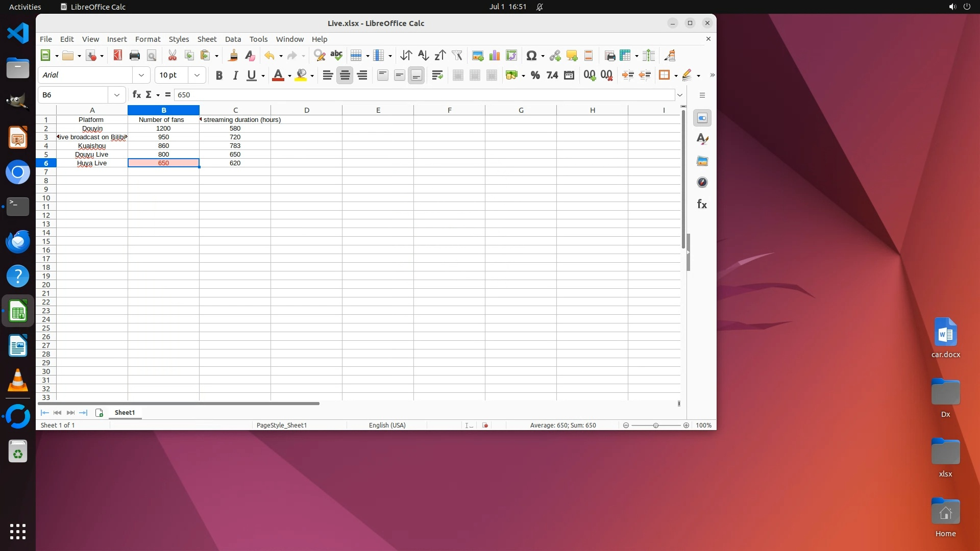Select the Sheet1 tab
This screenshot has width=980, height=551.
click(125, 413)
